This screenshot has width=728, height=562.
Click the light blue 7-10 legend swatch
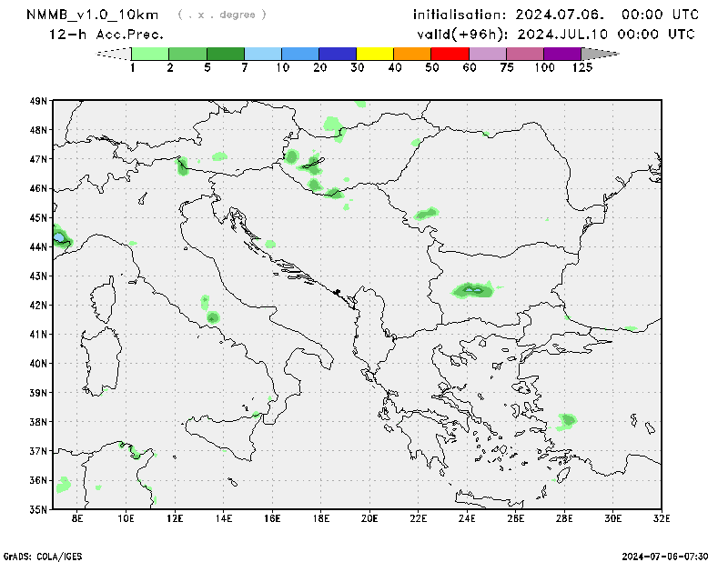tap(263, 55)
